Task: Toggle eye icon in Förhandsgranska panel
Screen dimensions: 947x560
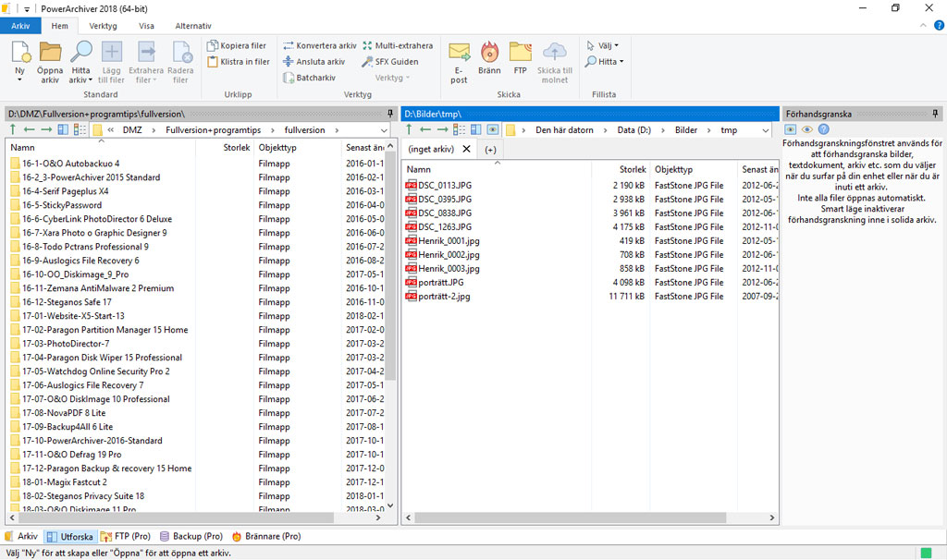Action: 806,129
